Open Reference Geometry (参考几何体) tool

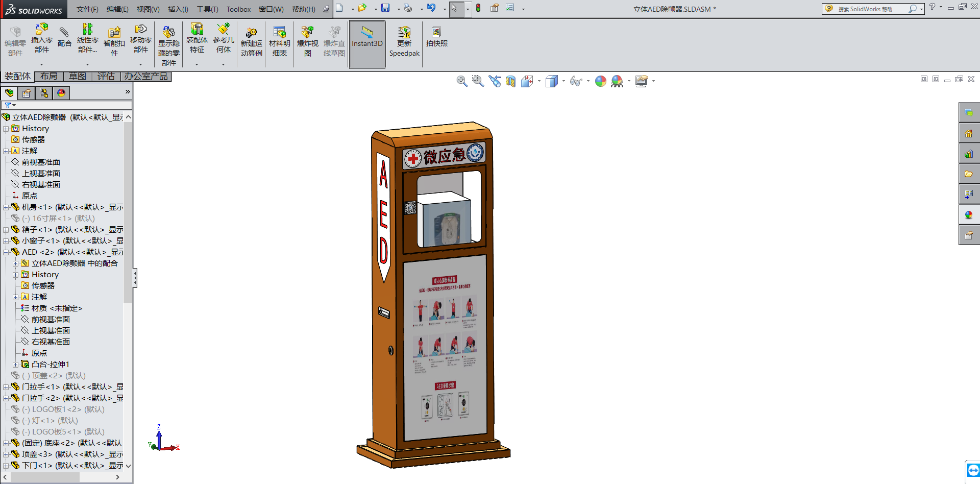pos(224,38)
